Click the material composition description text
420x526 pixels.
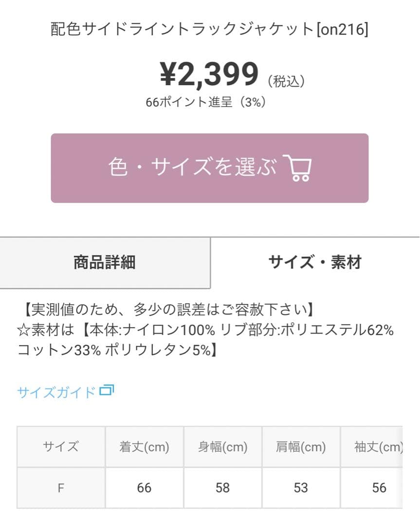pyautogui.click(x=205, y=340)
